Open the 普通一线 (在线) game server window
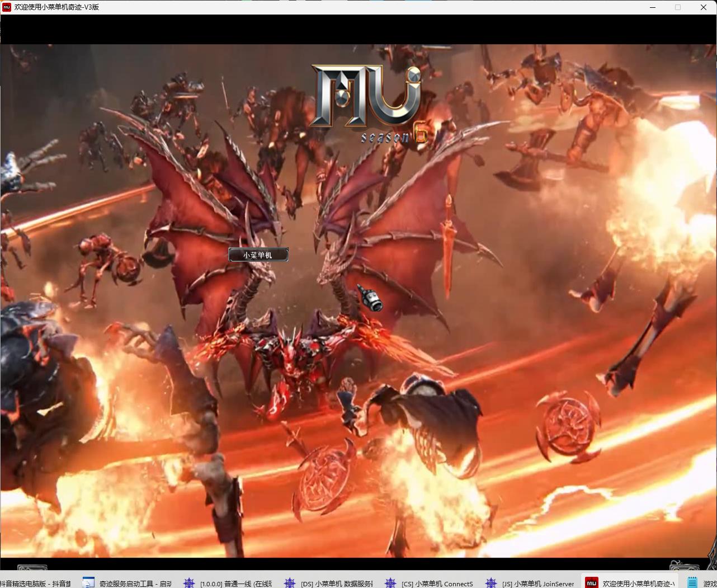Viewport: 717px width, 588px height. (x=235, y=584)
